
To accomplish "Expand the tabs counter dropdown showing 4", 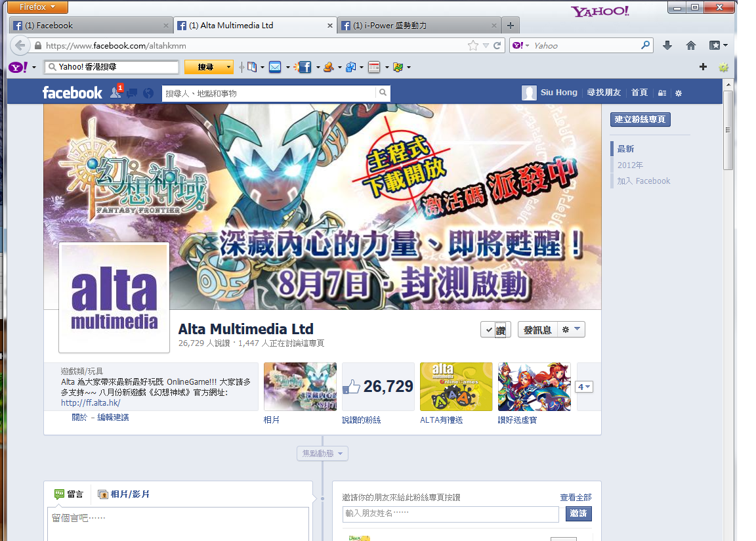I will (x=584, y=387).
